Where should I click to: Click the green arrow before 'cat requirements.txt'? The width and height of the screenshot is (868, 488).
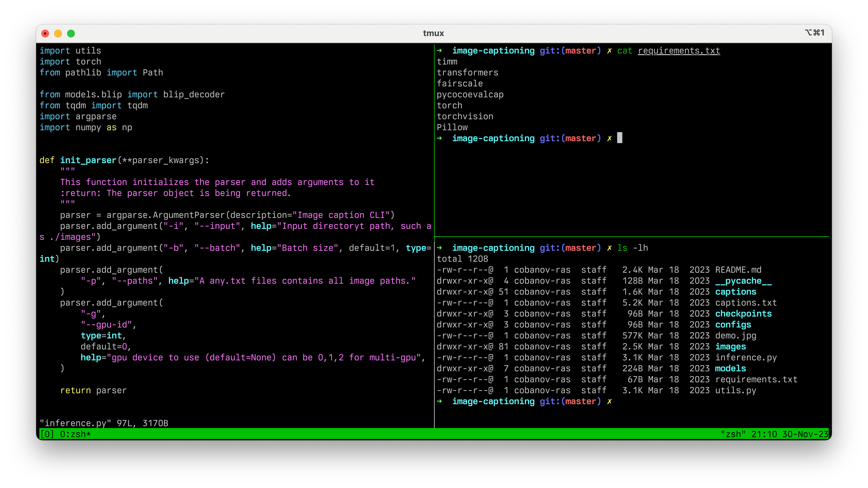click(x=439, y=51)
